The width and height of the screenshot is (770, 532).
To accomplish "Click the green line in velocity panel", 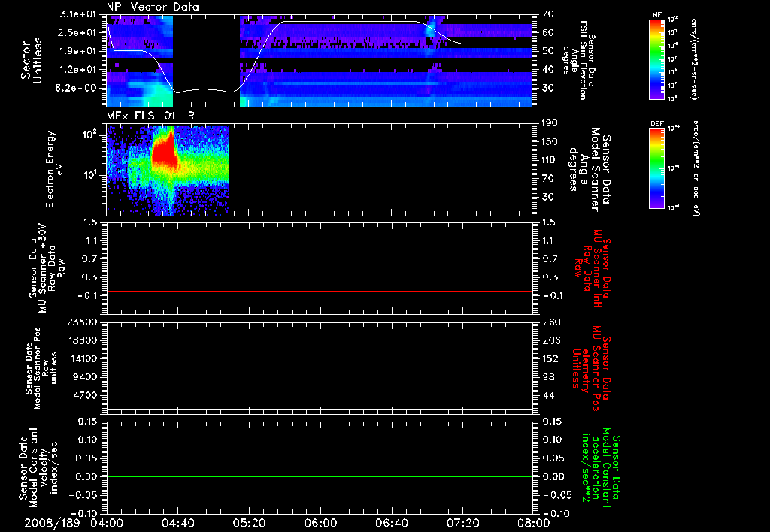I will tap(320, 476).
